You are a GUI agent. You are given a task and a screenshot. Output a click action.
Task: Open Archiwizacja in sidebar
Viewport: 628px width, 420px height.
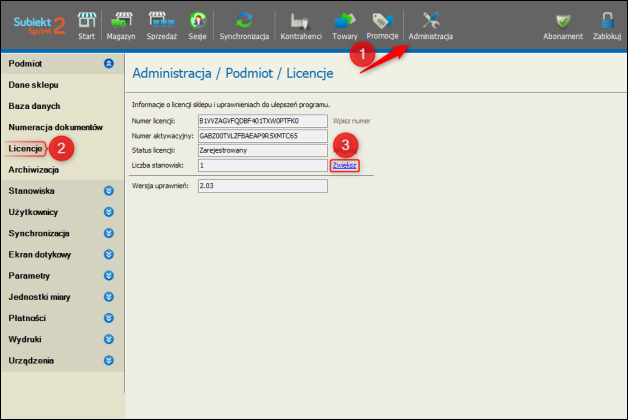coord(34,170)
